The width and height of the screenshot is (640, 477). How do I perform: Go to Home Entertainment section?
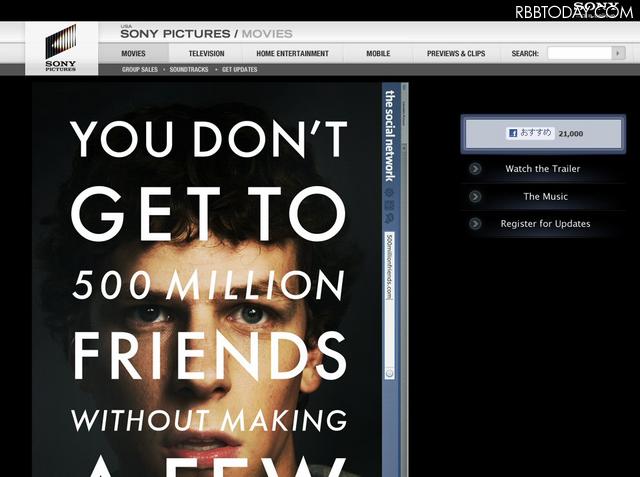292,53
